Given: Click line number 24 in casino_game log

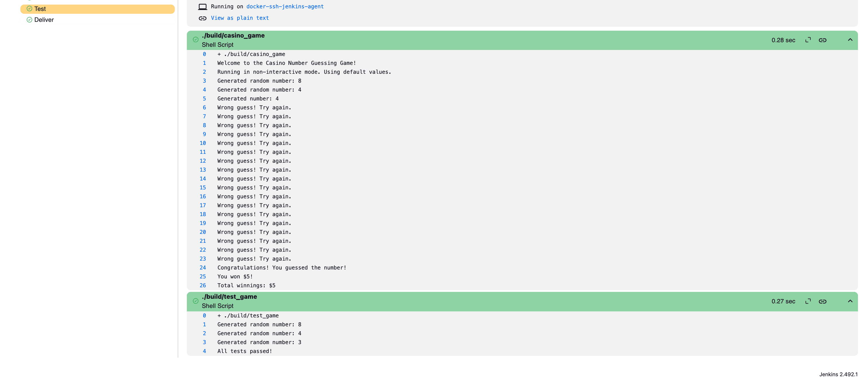Looking at the screenshot, I should (x=203, y=267).
